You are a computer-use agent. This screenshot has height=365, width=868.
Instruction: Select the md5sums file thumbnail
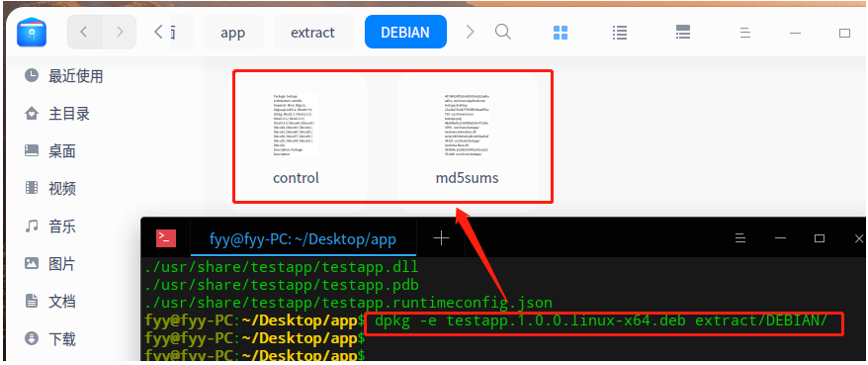(467, 126)
